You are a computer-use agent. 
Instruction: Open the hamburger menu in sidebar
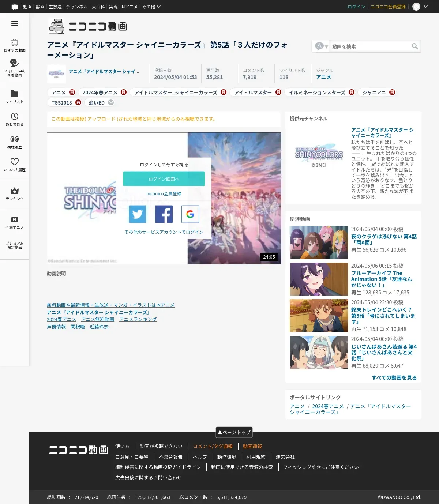point(15,23)
